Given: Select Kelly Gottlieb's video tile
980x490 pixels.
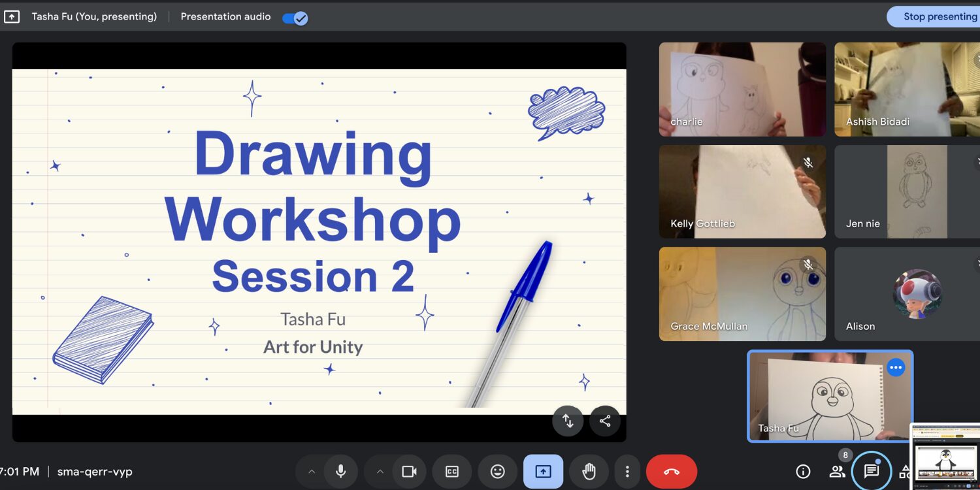Looking at the screenshot, I should click(742, 192).
